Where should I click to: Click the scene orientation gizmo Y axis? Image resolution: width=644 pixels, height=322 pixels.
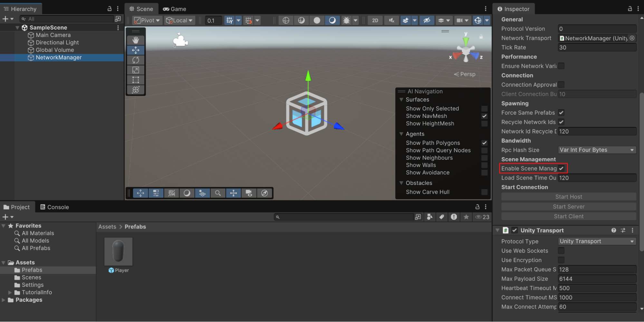(x=466, y=41)
